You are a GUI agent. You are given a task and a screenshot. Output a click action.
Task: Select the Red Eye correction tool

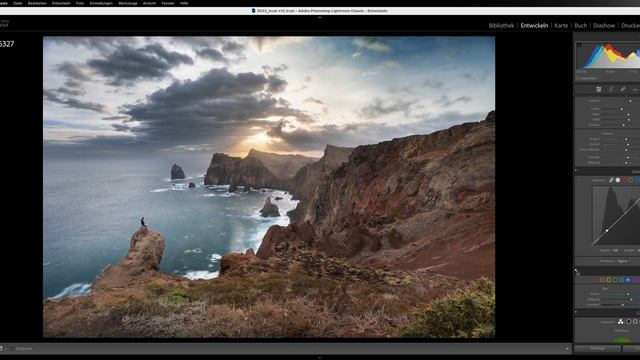click(x=635, y=89)
